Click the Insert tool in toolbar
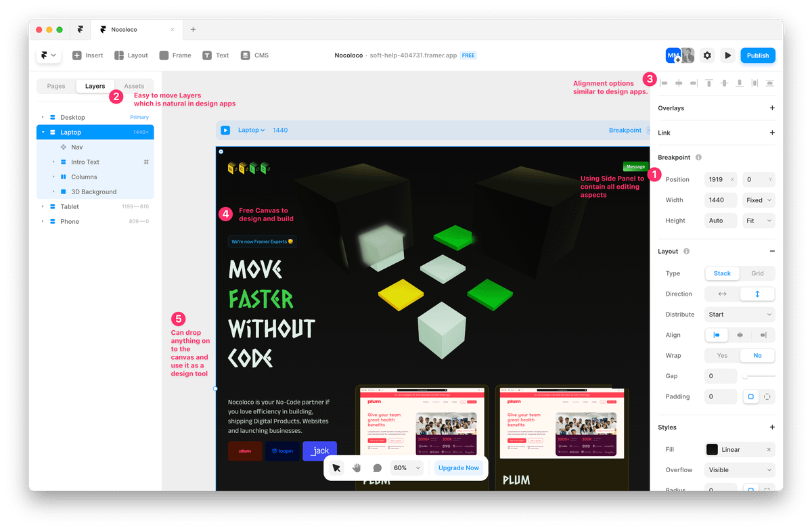This screenshot has height=529, width=812. click(x=88, y=55)
